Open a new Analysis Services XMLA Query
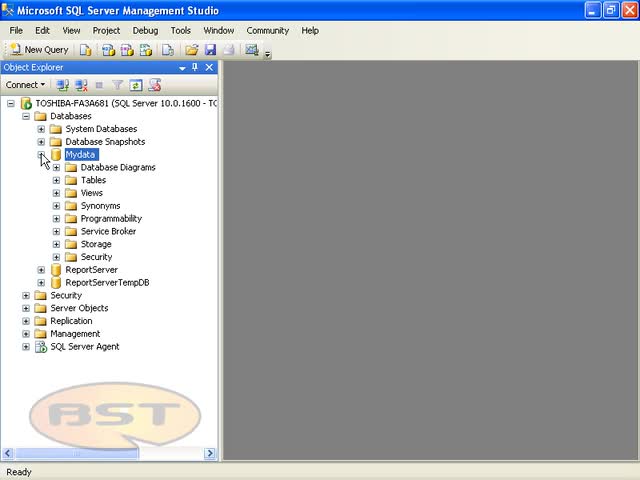 [146, 50]
